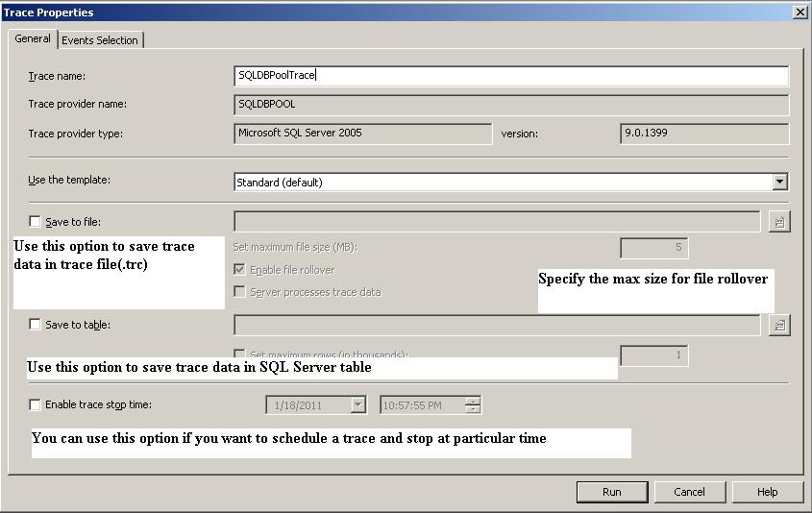Click browse icon beside Save to file field
This screenshot has width=812, height=513.
click(x=778, y=222)
